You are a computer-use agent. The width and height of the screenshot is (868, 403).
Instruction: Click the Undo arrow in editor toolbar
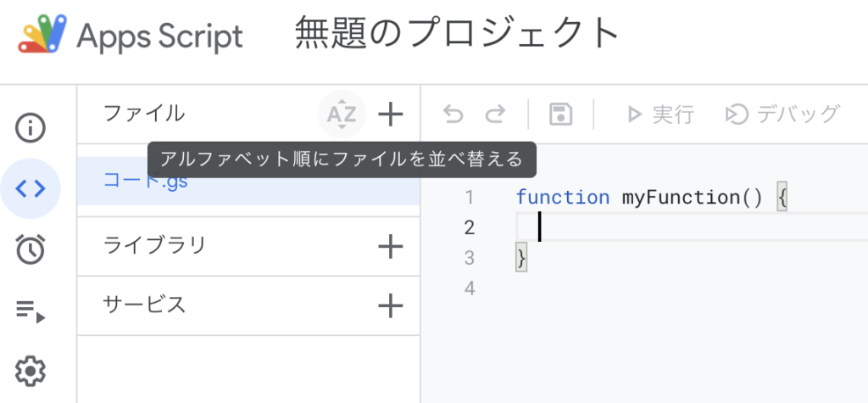pos(453,115)
